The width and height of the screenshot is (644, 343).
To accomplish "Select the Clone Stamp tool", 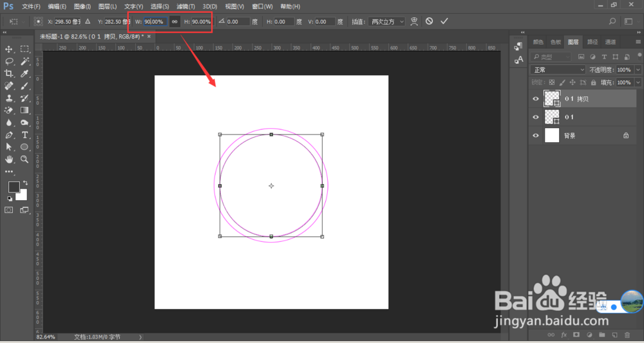I will [x=8, y=98].
